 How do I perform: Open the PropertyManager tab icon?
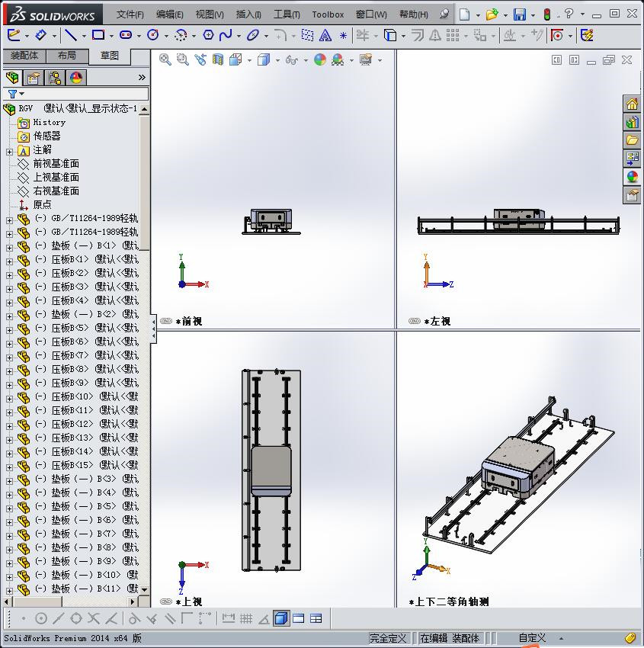click(x=34, y=77)
